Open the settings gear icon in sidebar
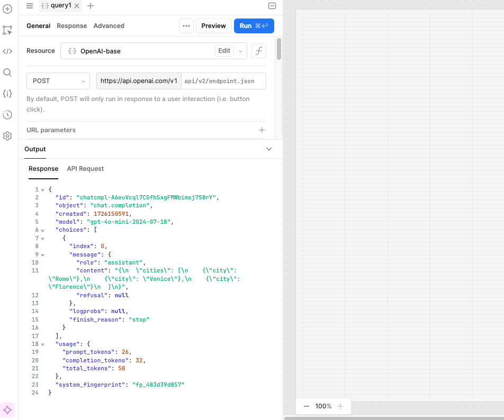 (x=7, y=136)
